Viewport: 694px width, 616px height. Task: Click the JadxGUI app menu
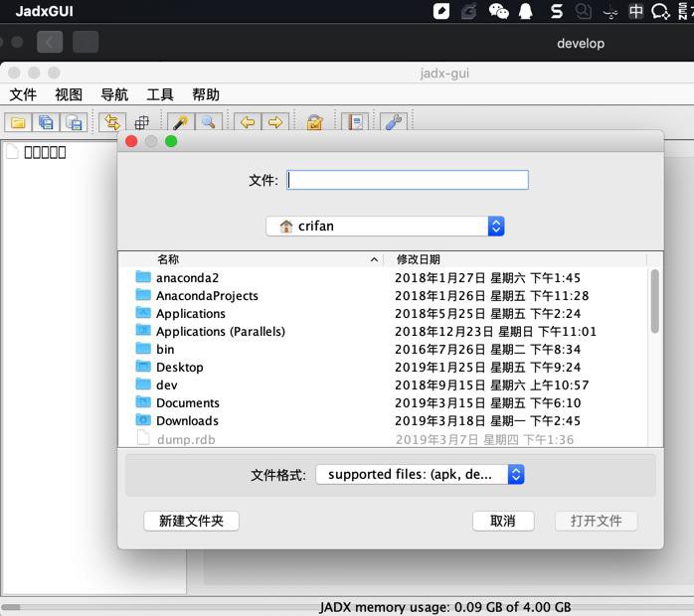pos(45,11)
